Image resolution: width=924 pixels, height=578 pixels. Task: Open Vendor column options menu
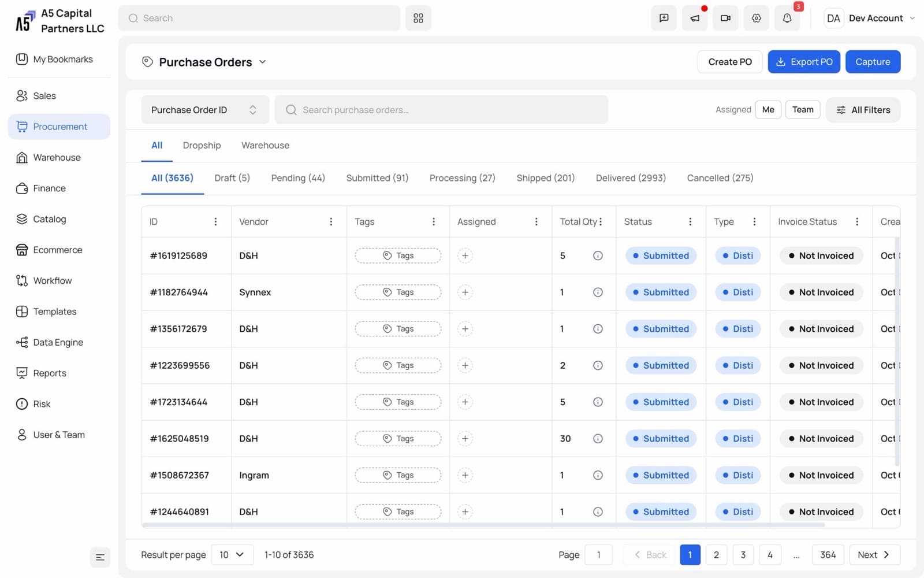coord(331,221)
